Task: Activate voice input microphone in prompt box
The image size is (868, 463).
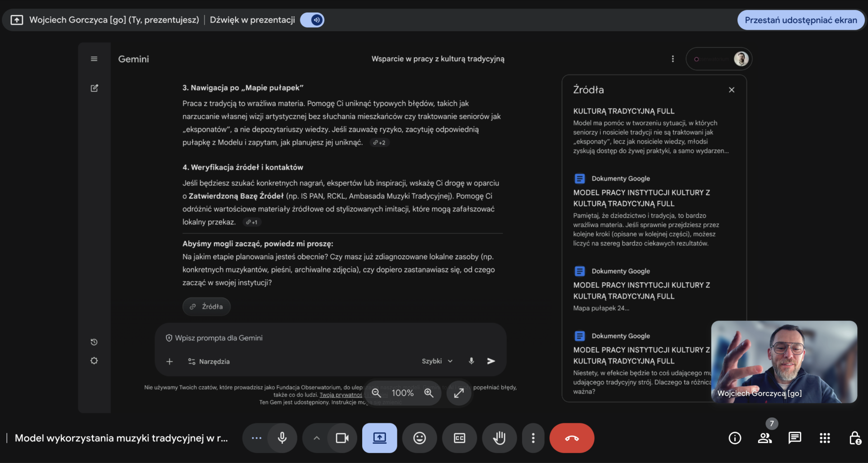Action: pos(471,361)
